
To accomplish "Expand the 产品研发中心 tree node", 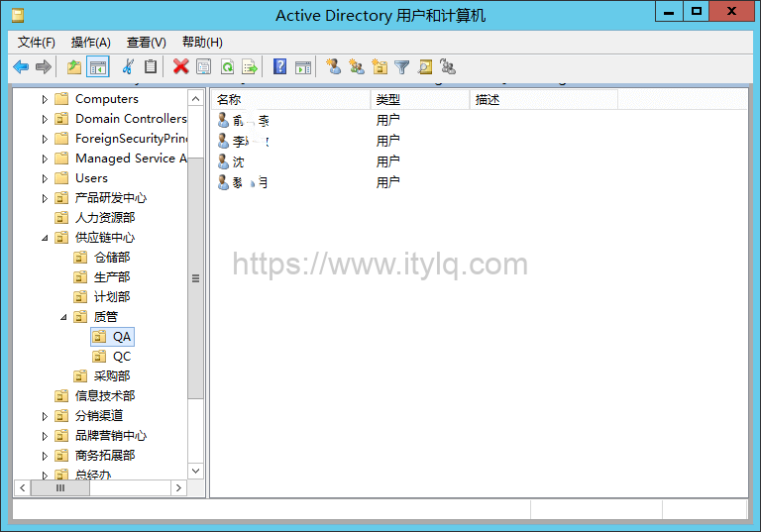I will (x=45, y=198).
